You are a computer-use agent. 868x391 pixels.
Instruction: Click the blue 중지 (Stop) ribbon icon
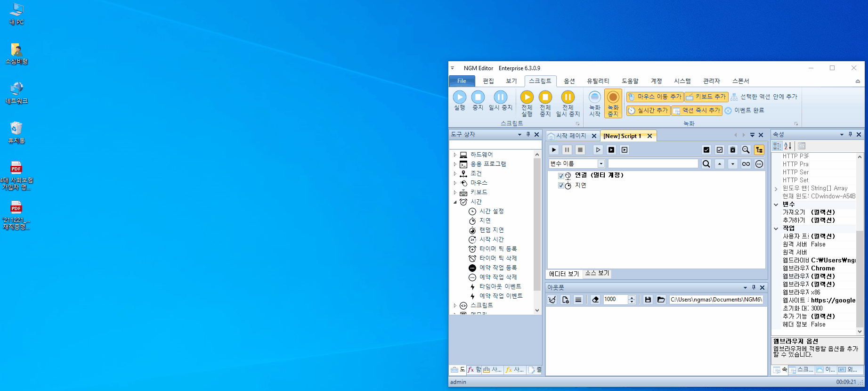point(478,101)
